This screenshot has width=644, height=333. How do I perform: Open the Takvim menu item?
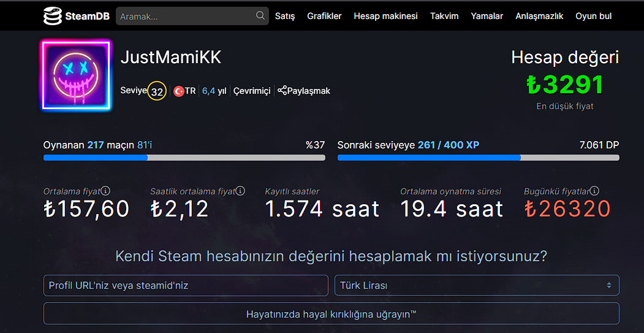point(444,16)
